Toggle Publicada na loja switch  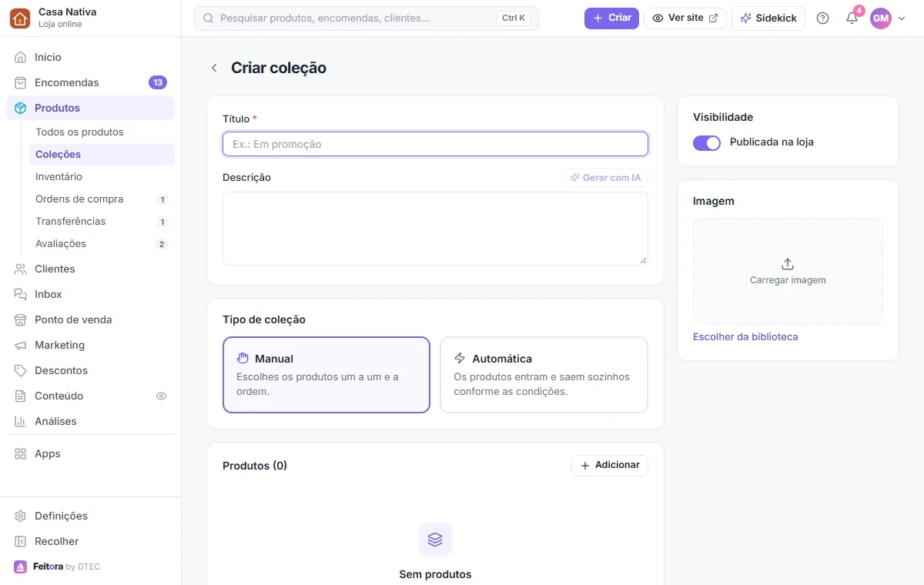(707, 142)
